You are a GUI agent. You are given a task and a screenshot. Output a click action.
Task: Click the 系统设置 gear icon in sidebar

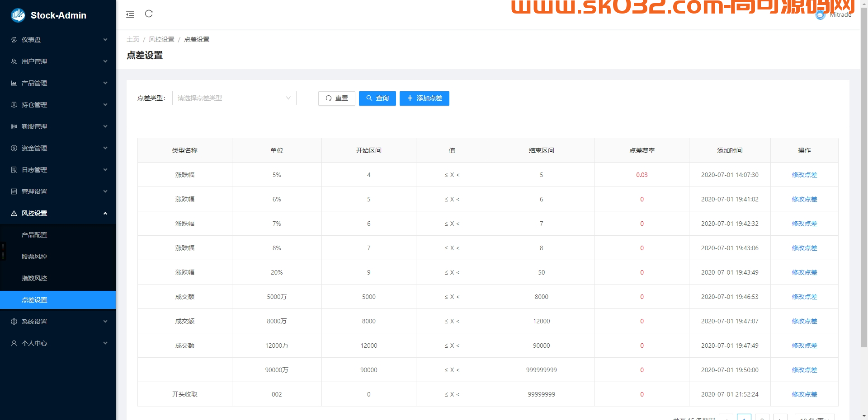[14, 322]
